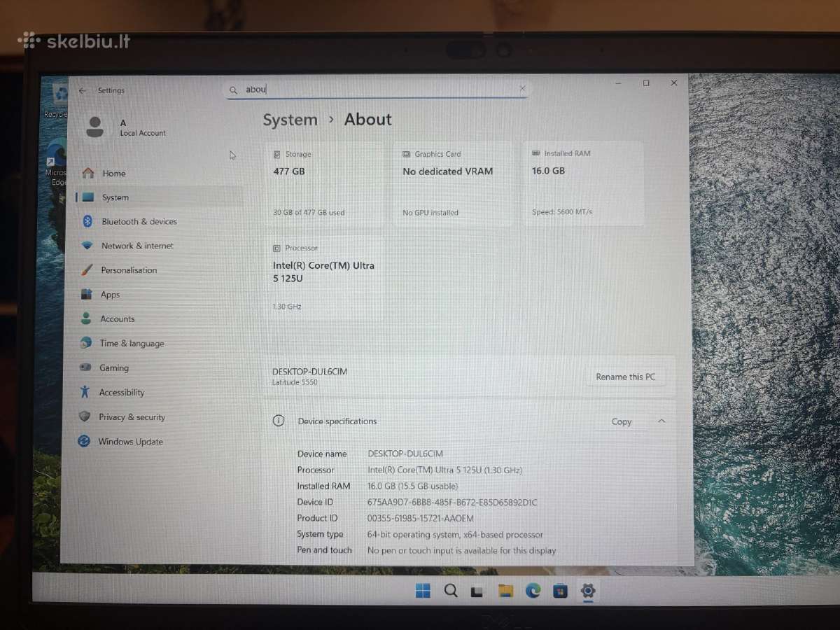The height and width of the screenshot is (630, 840).
Task: Open Recycle Bin desktop icon
Action: coord(57,100)
